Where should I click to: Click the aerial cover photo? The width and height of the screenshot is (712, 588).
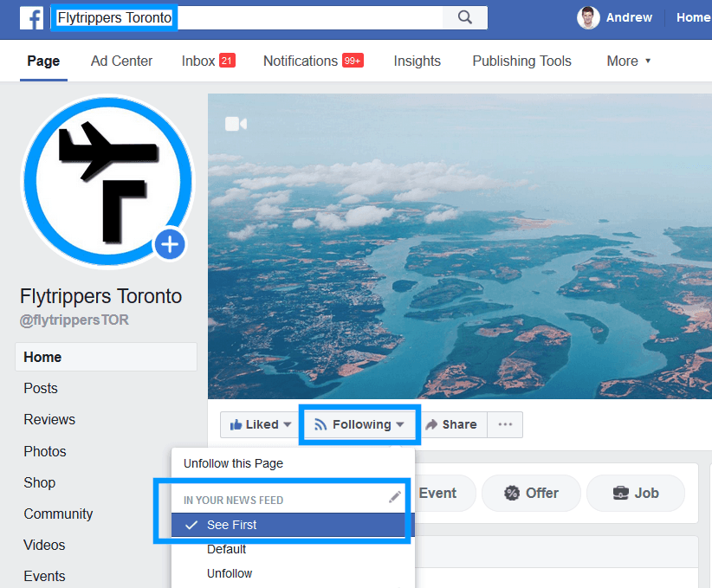click(460, 246)
